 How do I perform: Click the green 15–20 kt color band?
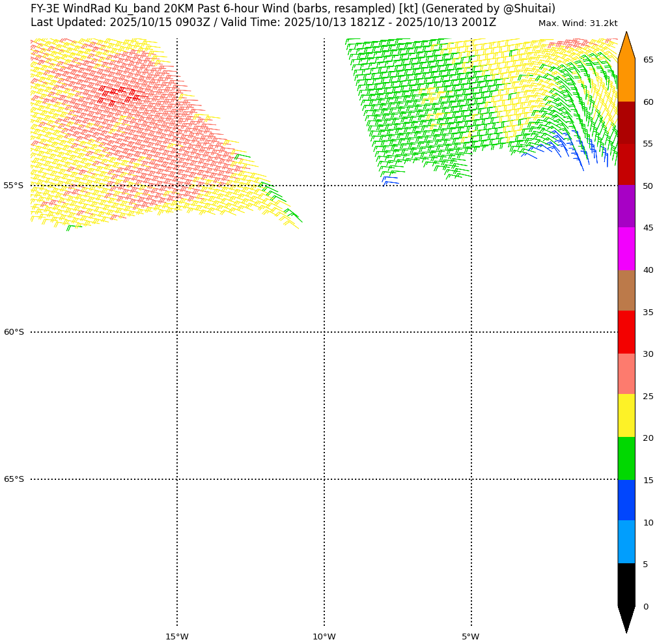point(626,458)
